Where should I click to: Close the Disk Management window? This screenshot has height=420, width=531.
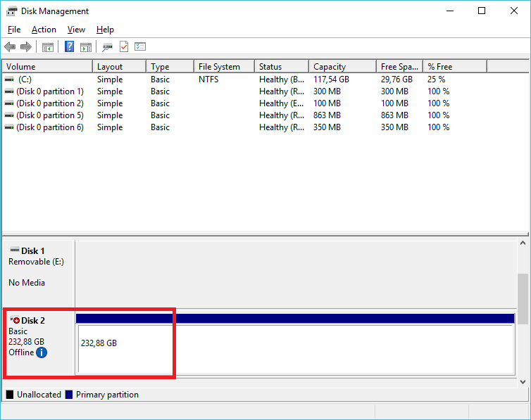513,11
